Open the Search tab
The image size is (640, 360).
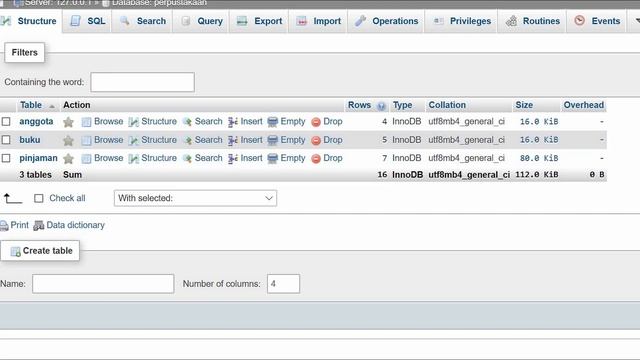[x=142, y=21]
